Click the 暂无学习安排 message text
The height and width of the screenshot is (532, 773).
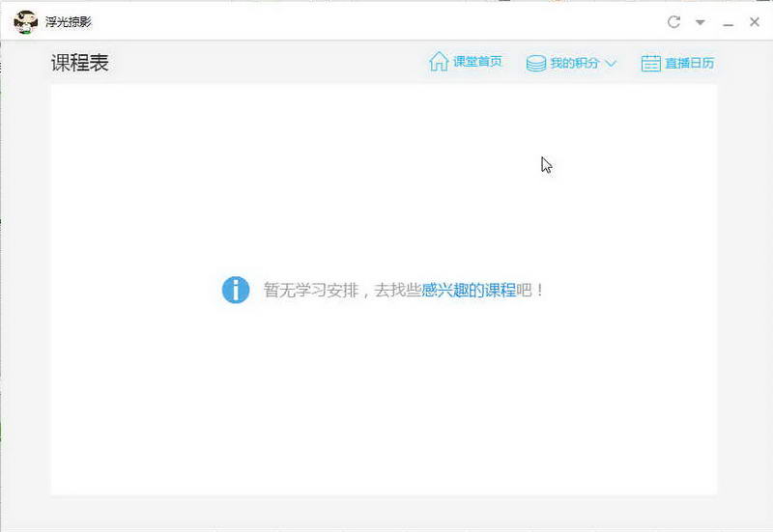311,290
